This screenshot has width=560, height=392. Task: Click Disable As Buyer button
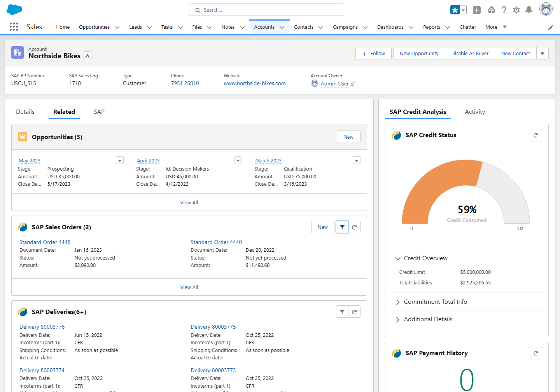pyautogui.click(x=470, y=54)
